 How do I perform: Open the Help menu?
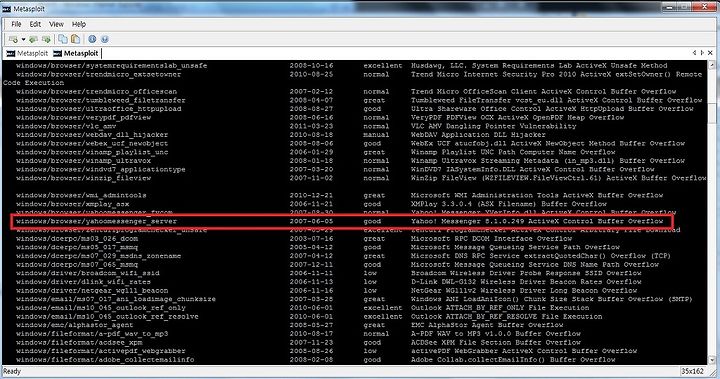click(79, 24)
